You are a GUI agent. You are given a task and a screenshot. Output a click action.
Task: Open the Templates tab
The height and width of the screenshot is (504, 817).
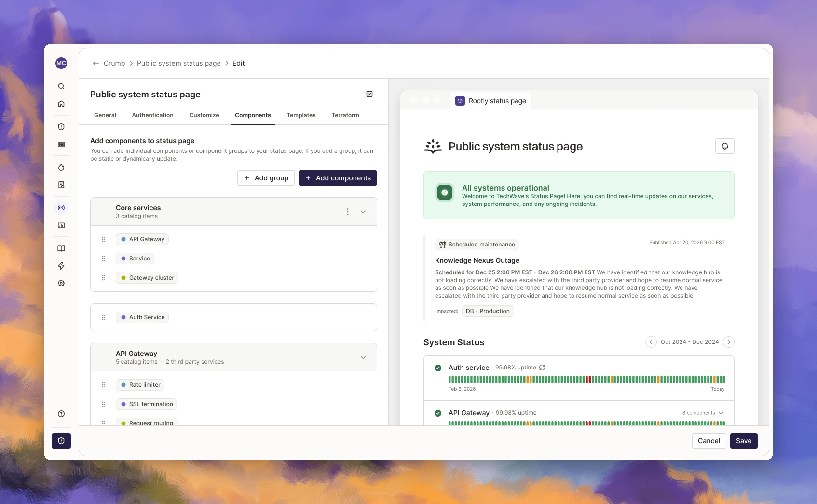click(x=301, y=115)
